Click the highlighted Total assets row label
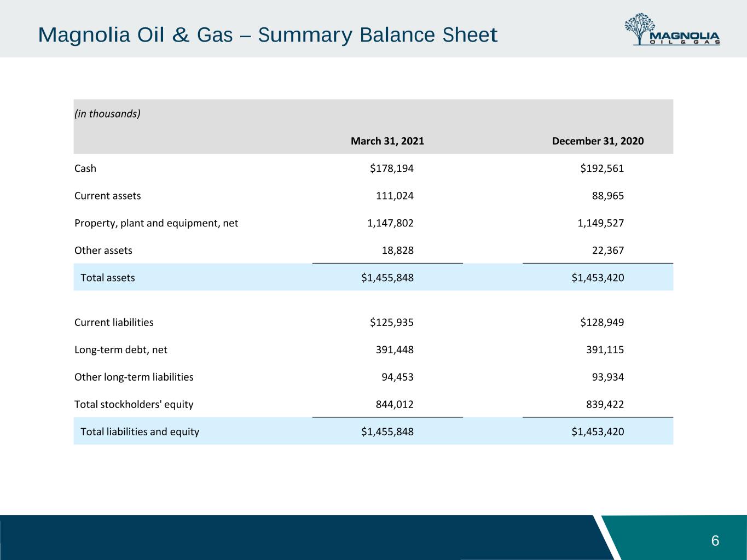The width and height of the screenshot is (747, 560). click(x=108, y=278)
